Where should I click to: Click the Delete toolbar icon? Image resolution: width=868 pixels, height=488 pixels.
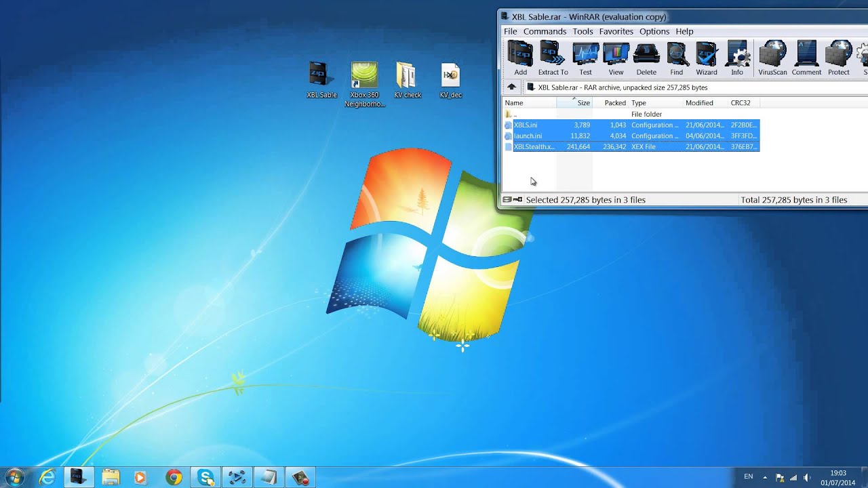tap(646, 59)
